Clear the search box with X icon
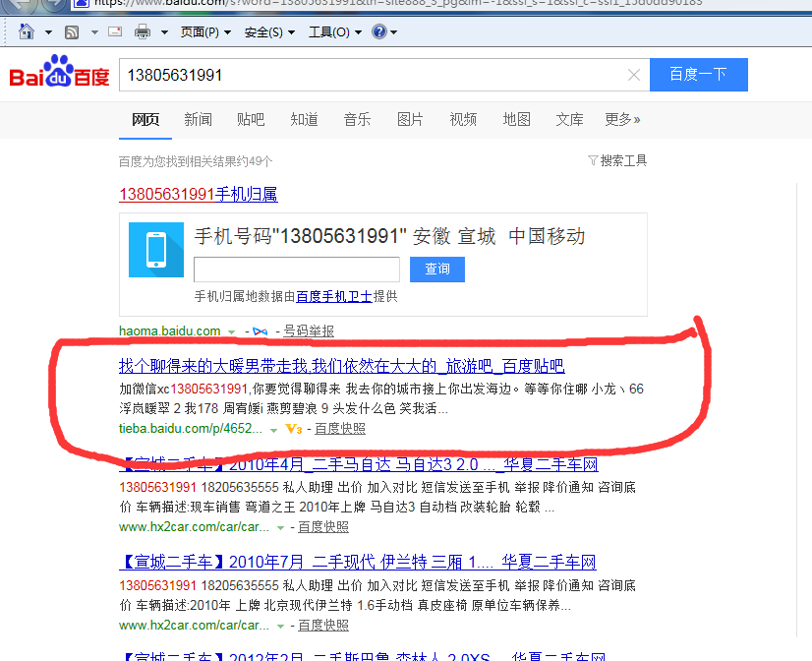The image size is (812, 661). (634, 75)
